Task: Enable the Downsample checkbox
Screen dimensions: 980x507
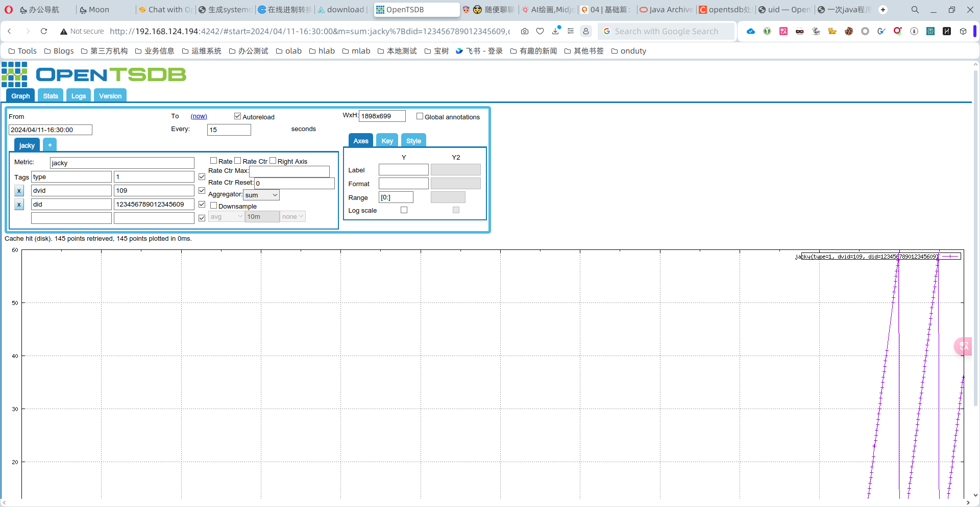Action: (214, 206)
